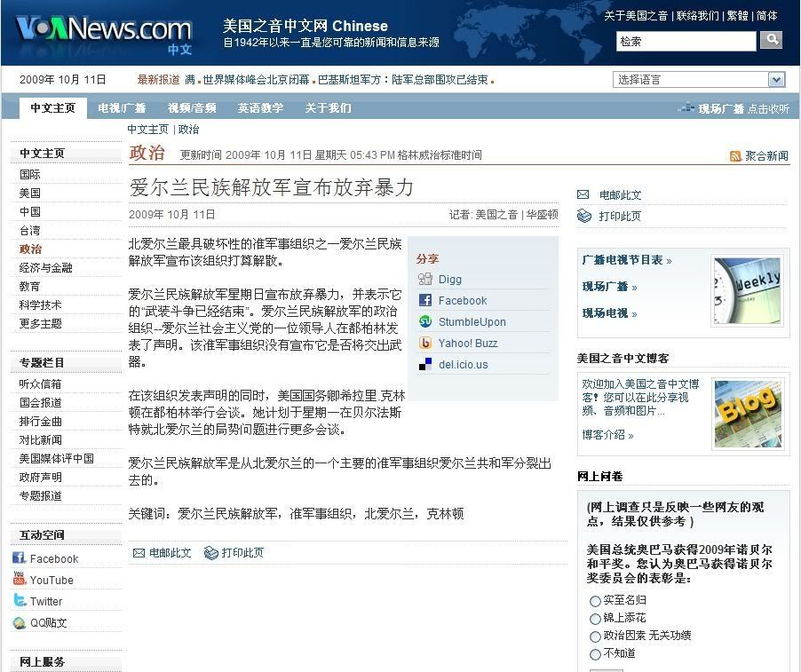Click the magnifier search button
The image size is (801, 672).
pyautogui.click(x=772, y=40)
